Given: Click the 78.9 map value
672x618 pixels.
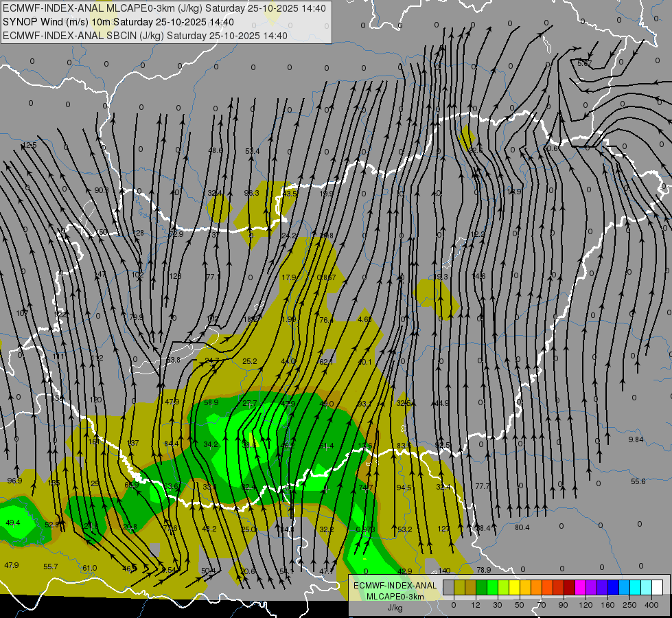Looking at the screenshot, I should (x=484, y=570).
